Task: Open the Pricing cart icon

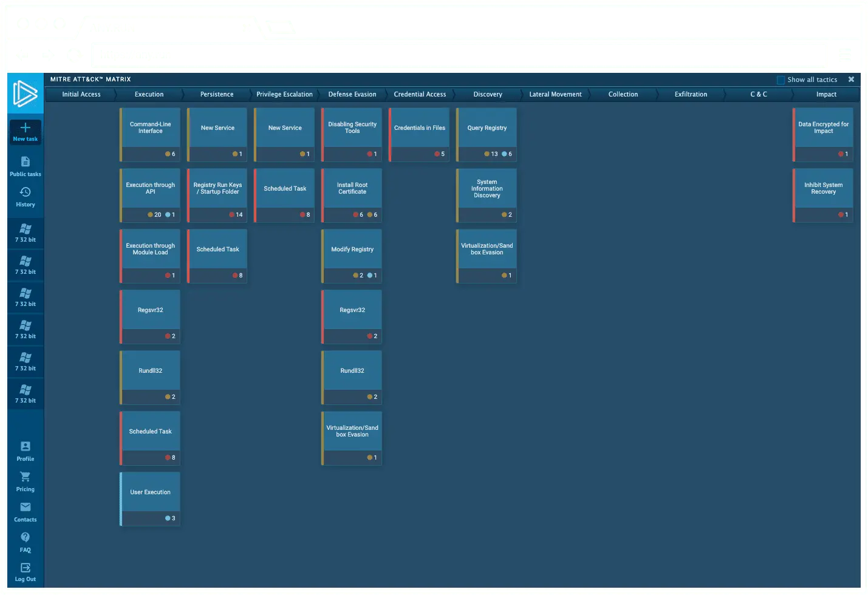Action: pos(26,477)
